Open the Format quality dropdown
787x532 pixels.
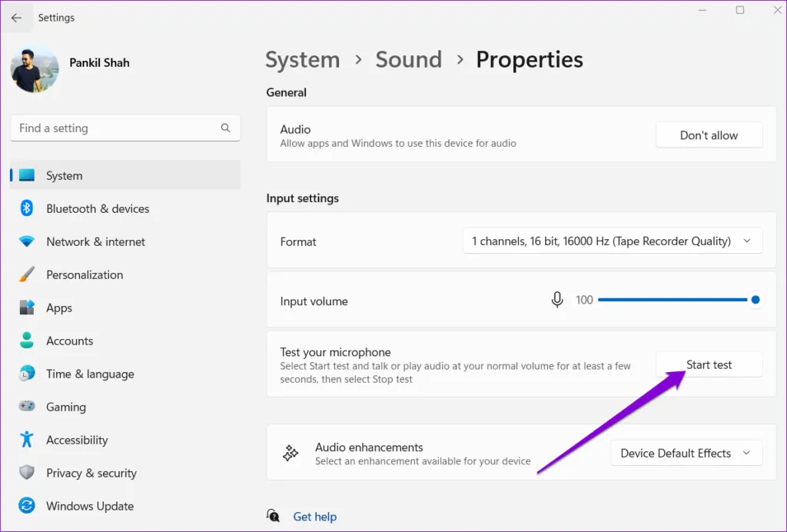pos(613,241)
